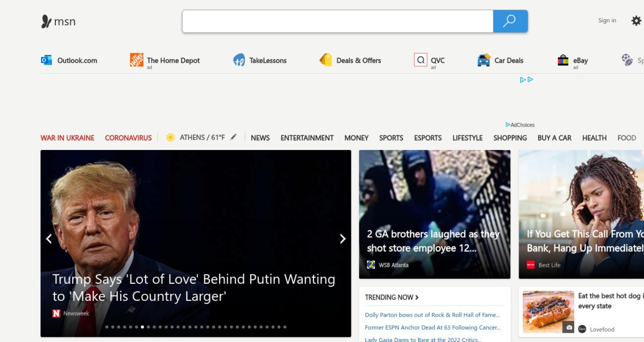Open LIFESTYLE tab
Image resolution: width=644 pixels, height=342 pixels.
tap(467, 138)
